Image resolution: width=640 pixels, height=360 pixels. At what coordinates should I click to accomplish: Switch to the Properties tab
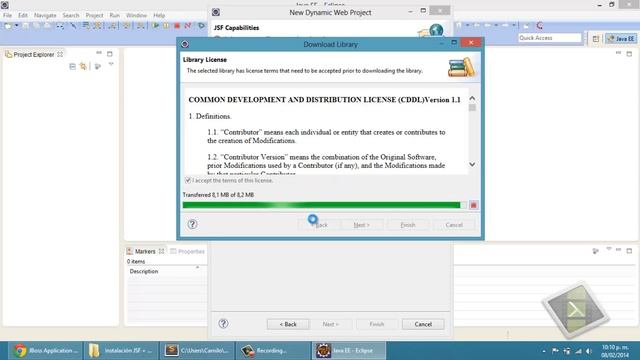pos(187,251)
